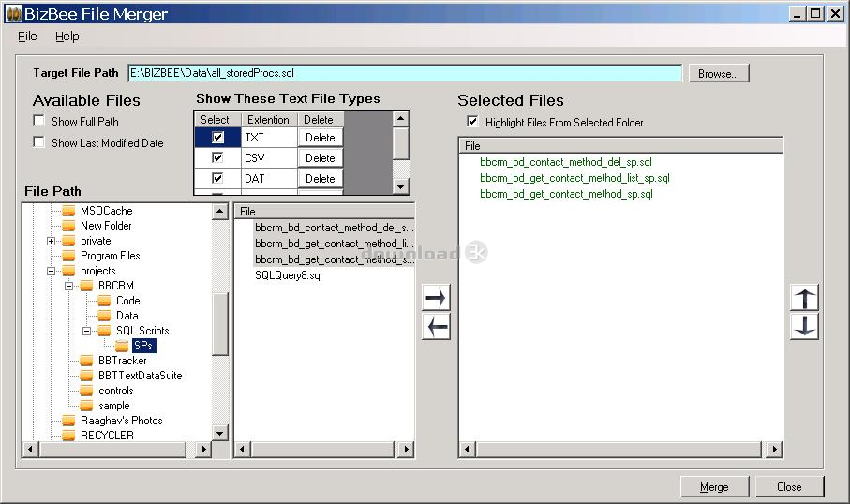Click Selected Files File column header

click(x=620, y=146)
